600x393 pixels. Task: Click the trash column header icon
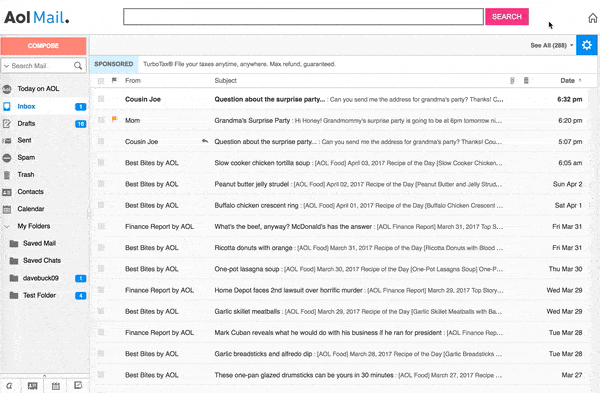tap(526, 80)
